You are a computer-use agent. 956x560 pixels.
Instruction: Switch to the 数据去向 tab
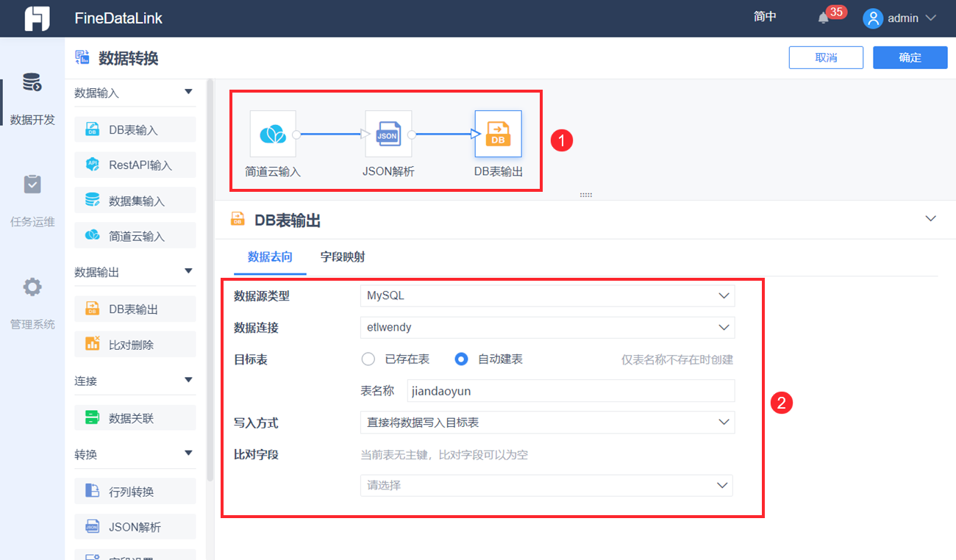tap(270, 256)
